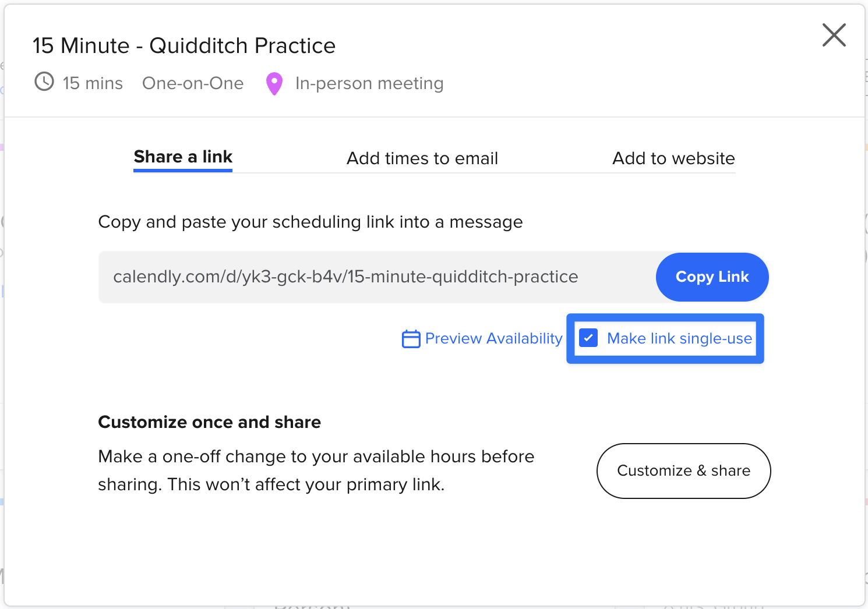Click the Copy and paste instruction text
Image resolution: width=868 pixels, height=609 pixels.
[x=310, y=222]
